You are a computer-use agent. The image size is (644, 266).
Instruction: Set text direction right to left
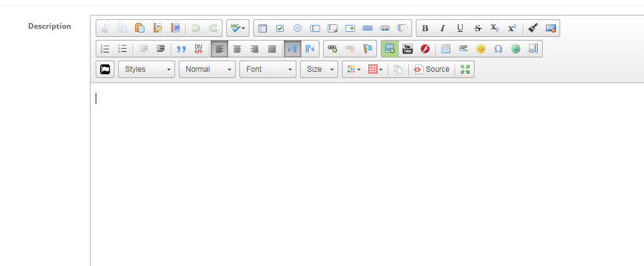[310, 49]
